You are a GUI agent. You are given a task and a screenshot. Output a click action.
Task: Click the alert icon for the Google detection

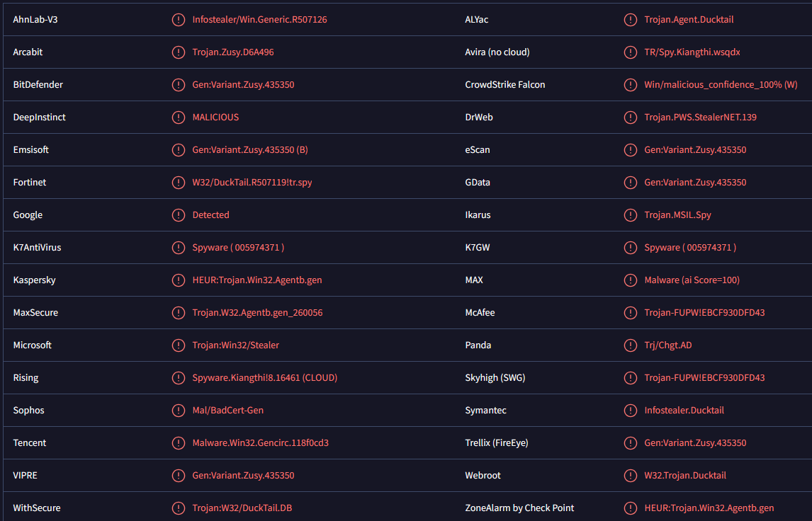(179, 215)
